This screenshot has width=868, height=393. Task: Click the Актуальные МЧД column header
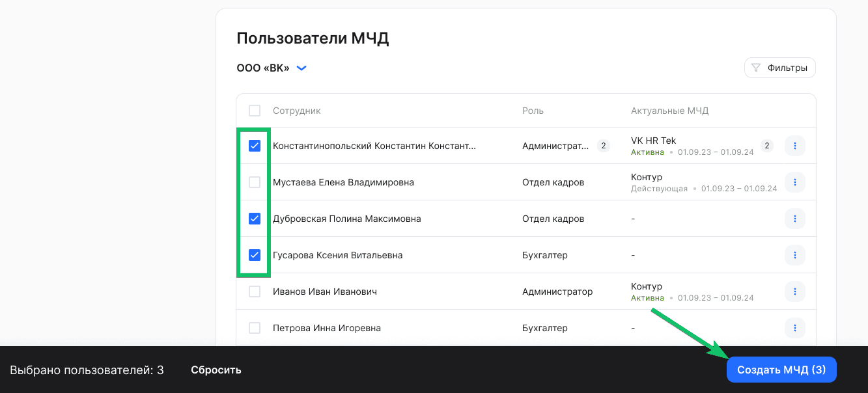pyautogui.click(x=670, y=111)
